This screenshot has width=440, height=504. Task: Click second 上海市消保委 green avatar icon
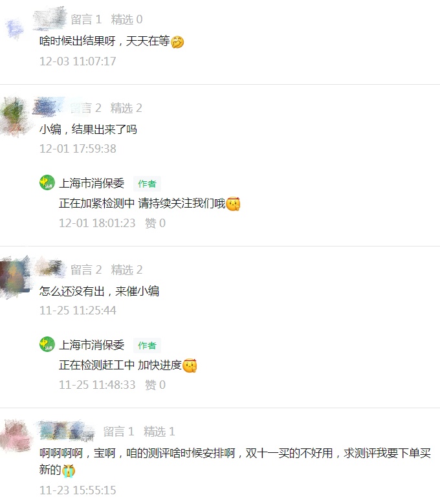[47, 344]
